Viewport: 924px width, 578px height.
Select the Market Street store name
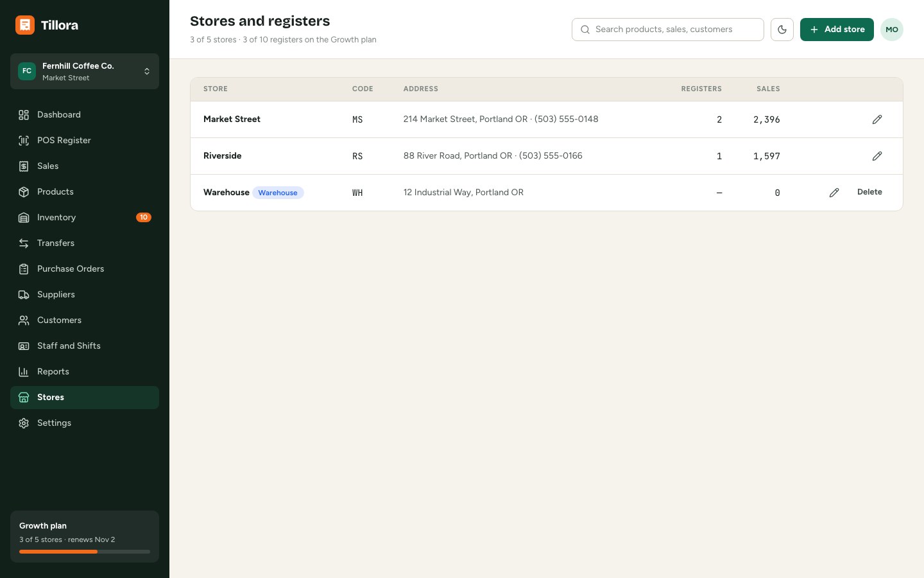pos(232,119)
